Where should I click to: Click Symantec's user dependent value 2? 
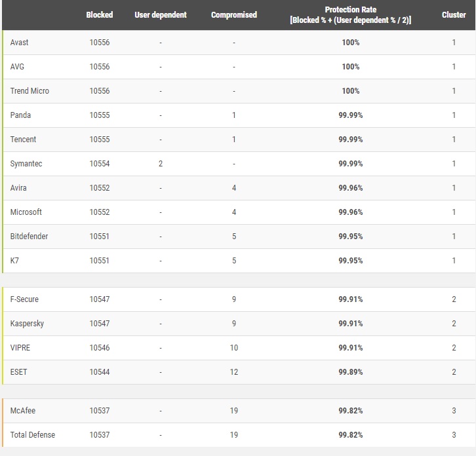pyautogui.click(x=161, y=164)
